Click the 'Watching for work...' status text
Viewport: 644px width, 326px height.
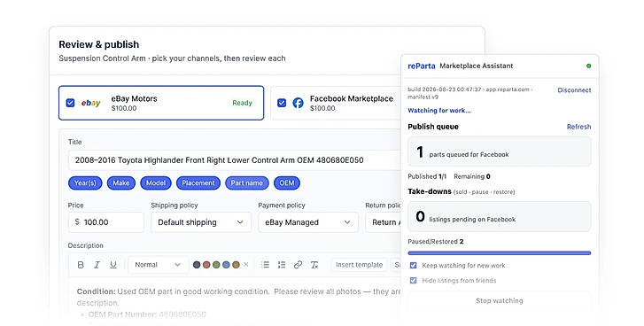439,111
